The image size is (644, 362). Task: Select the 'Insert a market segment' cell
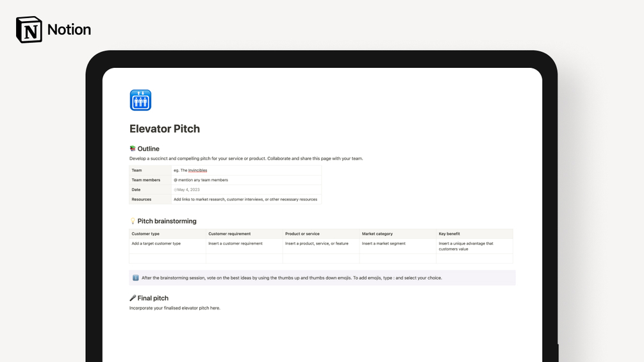click(x=397, y=246)
